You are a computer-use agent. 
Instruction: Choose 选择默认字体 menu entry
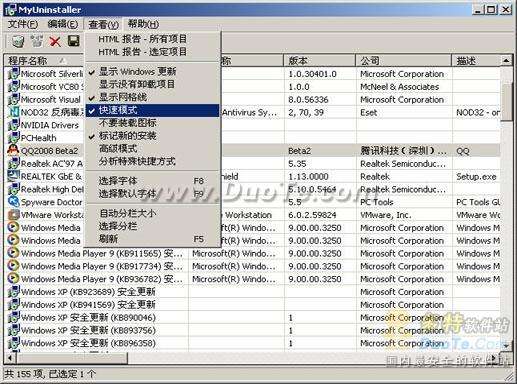153,193
